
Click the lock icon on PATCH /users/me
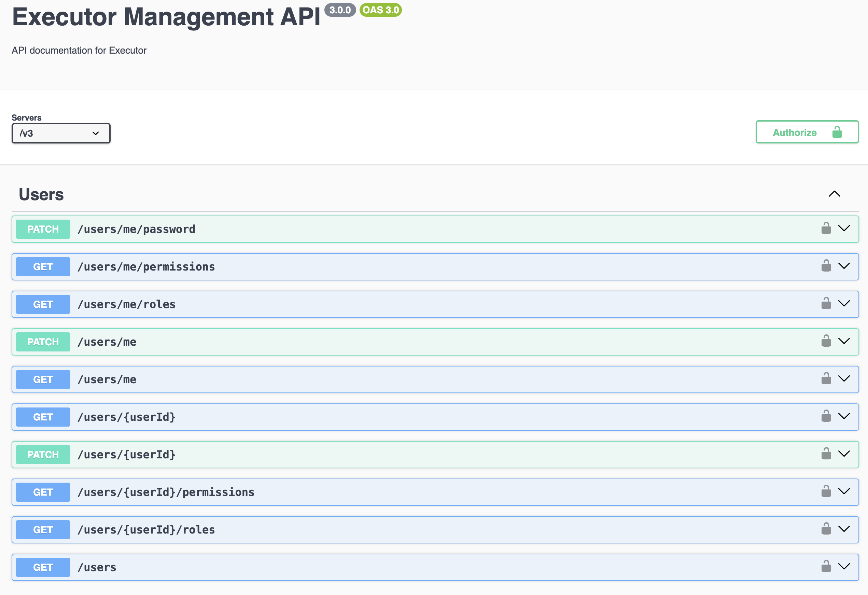coord(826,341)
